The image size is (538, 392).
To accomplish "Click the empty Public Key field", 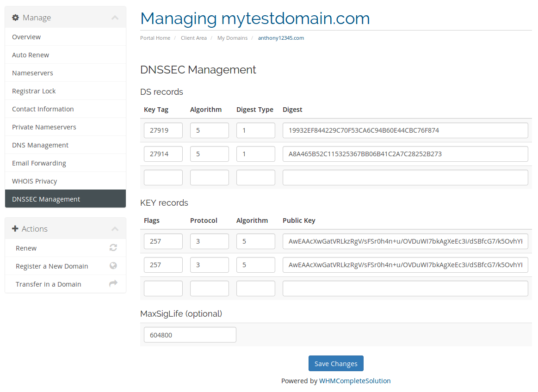I will [405, 288].
